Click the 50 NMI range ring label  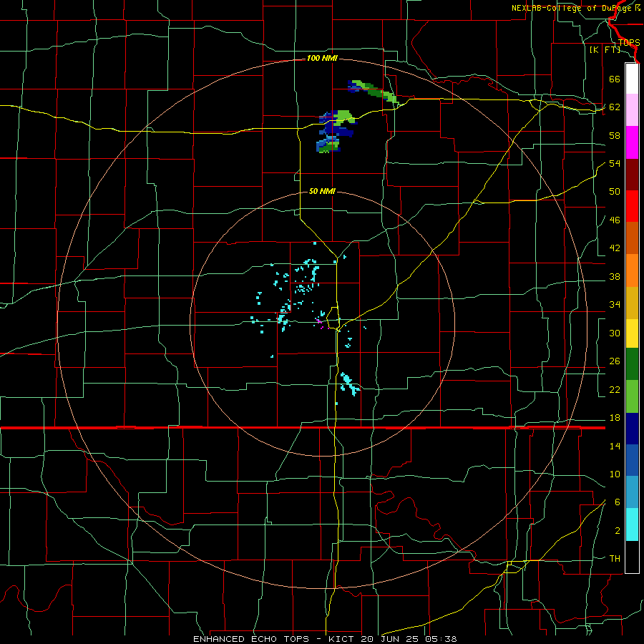[322, 191]
